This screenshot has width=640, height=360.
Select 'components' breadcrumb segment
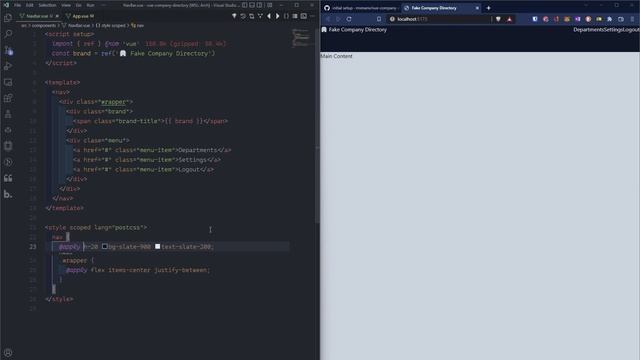44,25
